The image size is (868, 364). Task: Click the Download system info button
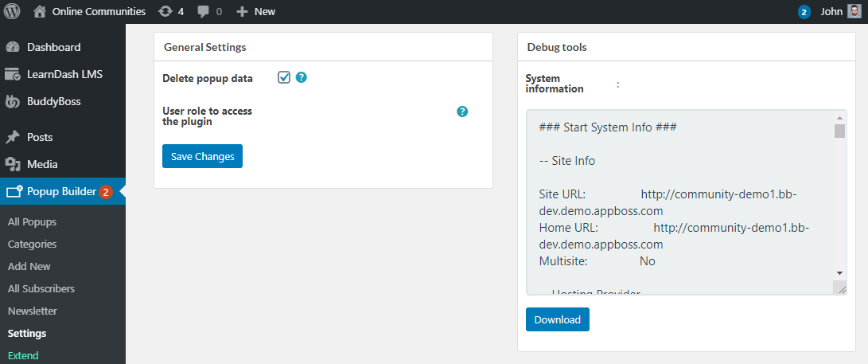click(x=557, y=319)
